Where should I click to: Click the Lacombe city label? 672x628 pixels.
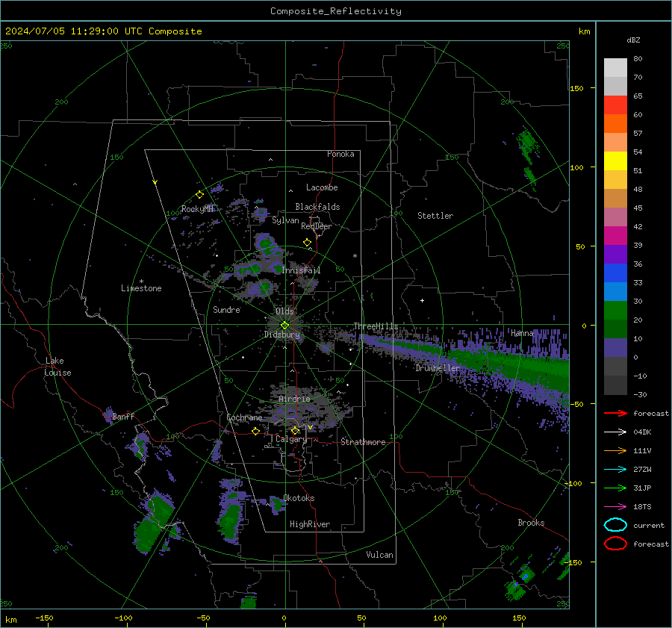pos(322,187)
